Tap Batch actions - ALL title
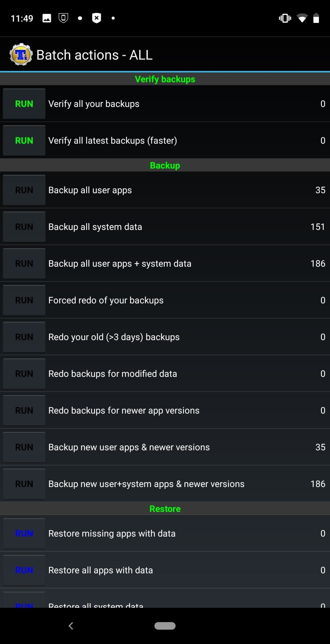The image size is (330, 644). (x=95, y=55)
